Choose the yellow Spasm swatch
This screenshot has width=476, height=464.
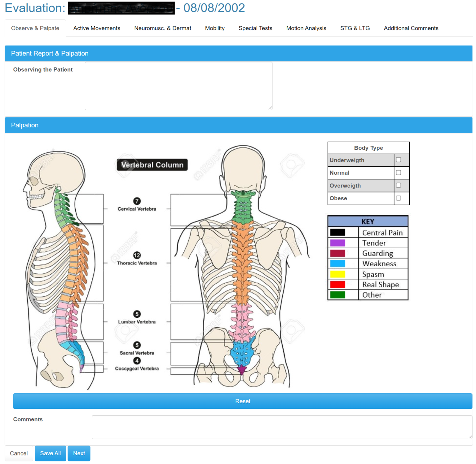click(x=337, y=274)
